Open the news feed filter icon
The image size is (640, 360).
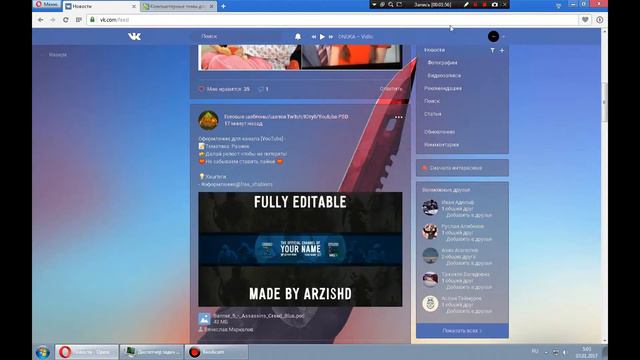point(492,50)
